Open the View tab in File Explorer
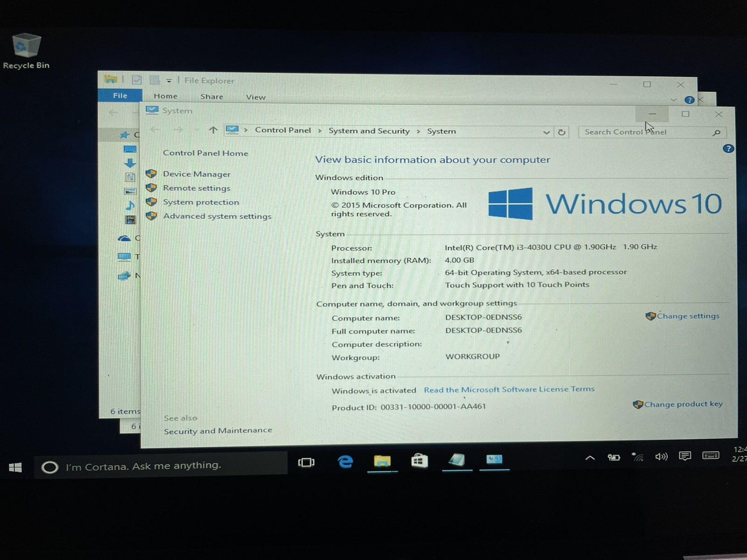 coord(255,97)
